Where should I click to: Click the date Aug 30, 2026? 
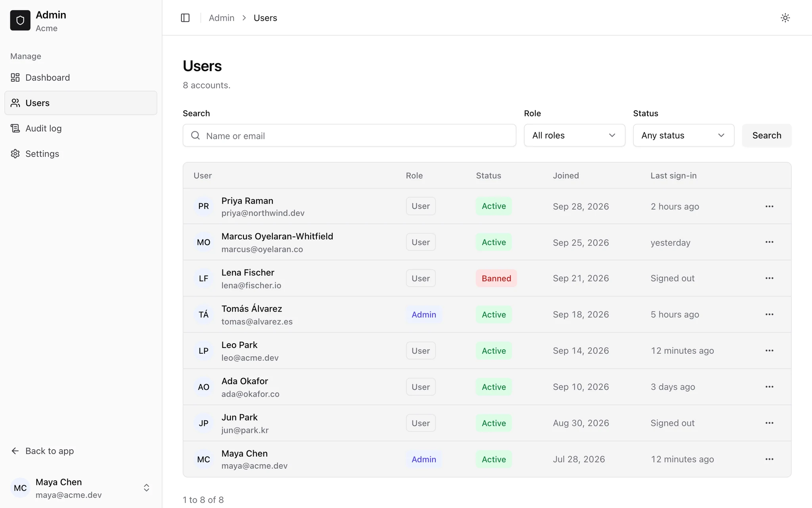click(x=581, y=423)
